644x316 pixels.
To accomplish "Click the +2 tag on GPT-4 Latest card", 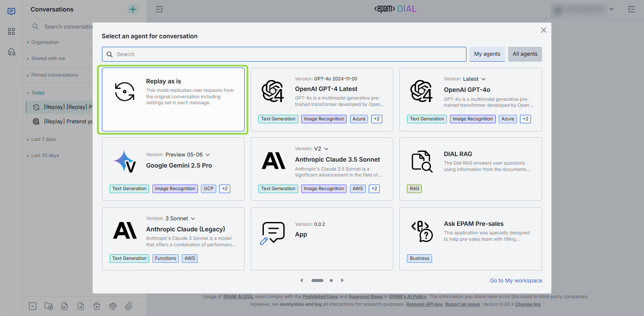I will click(377, 119).
